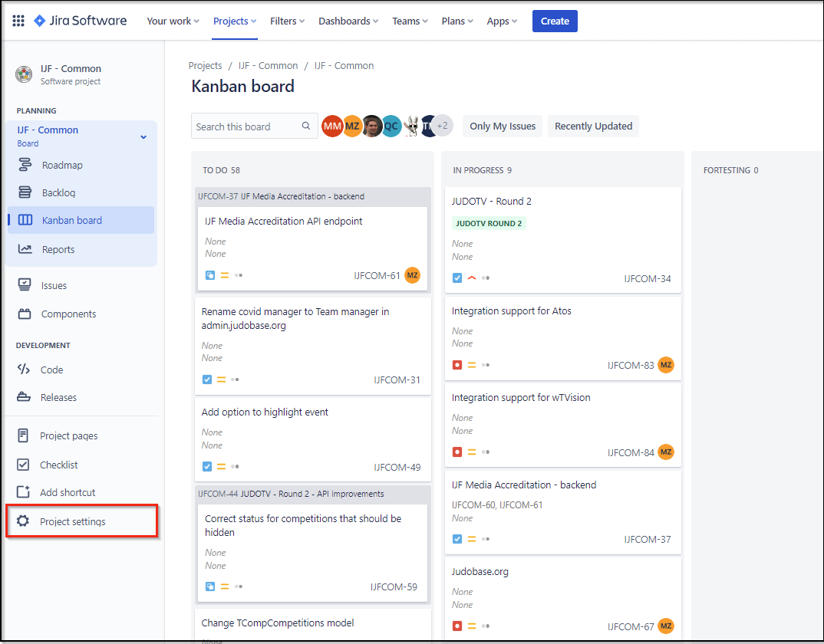Toggle Recently Updated filter
This screenshot has height=644, width=824.
pyautogui.click(x=593, y=126)
